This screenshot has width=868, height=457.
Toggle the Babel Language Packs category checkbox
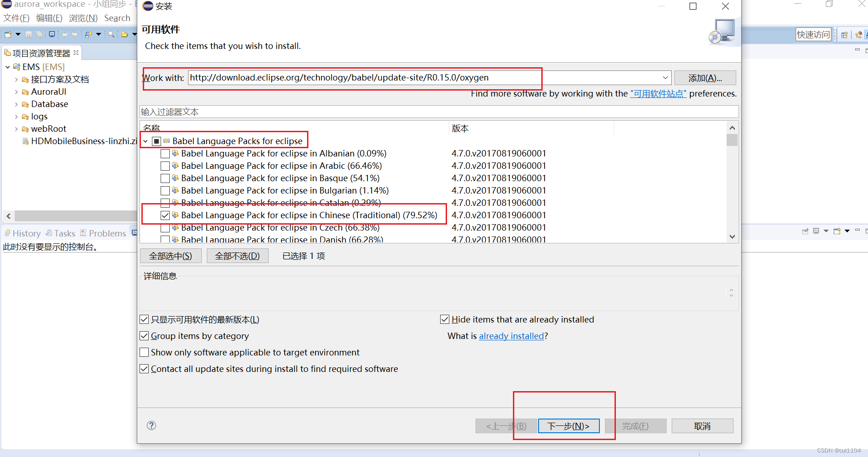coord(156,141)
